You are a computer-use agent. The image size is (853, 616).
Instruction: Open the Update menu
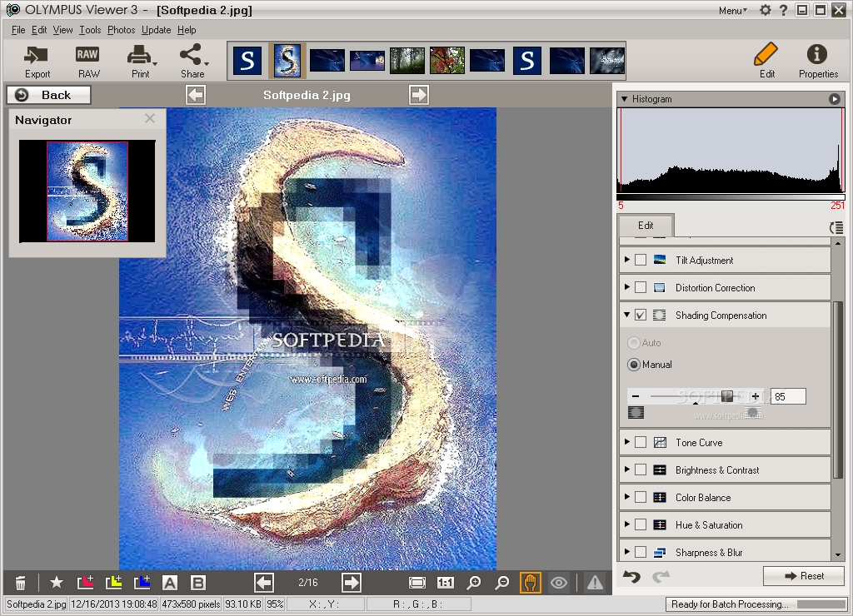[156, 30]
